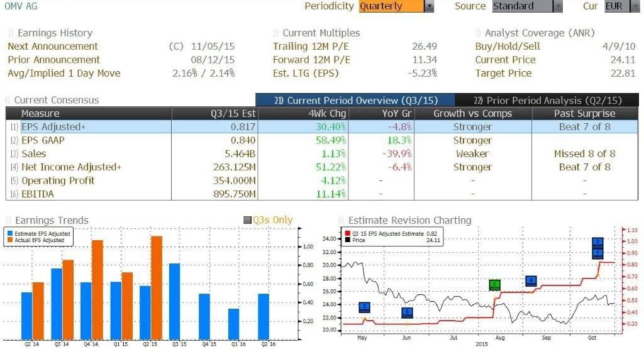
Task: Click Current Price value 24.11
Action: point(623,60)
